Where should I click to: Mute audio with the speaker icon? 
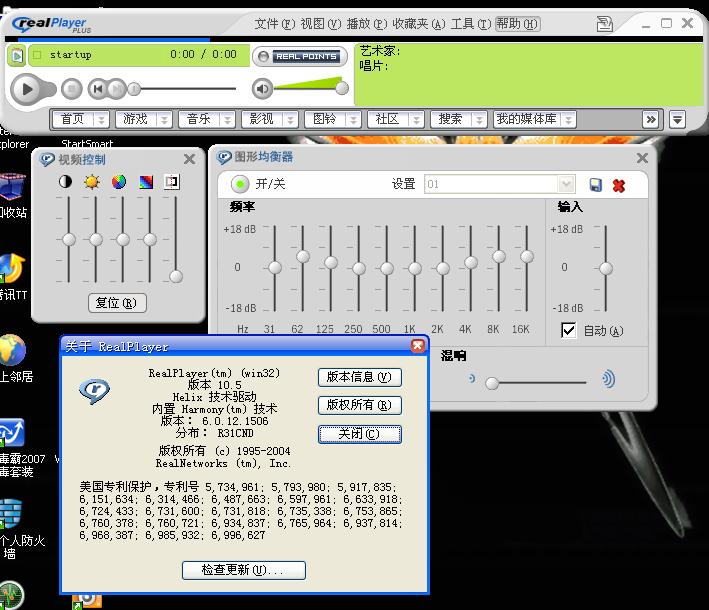(x=263, y=89)
